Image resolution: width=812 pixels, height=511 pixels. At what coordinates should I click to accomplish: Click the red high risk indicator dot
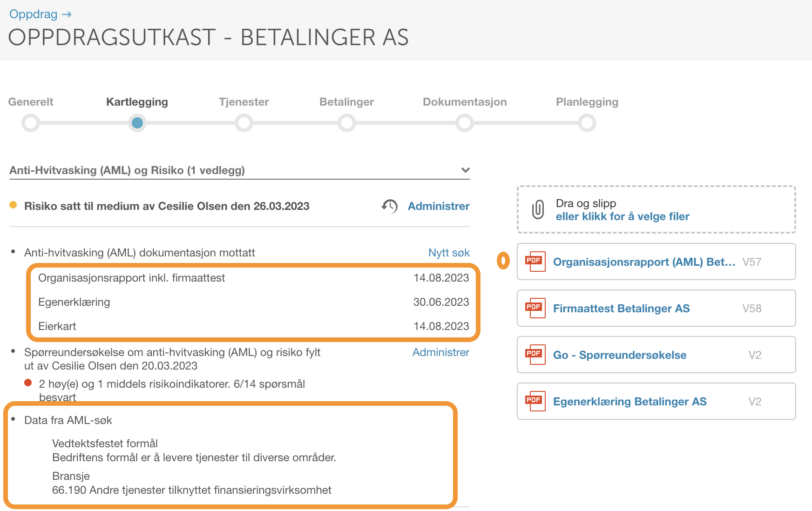click(x=28, y=383)
